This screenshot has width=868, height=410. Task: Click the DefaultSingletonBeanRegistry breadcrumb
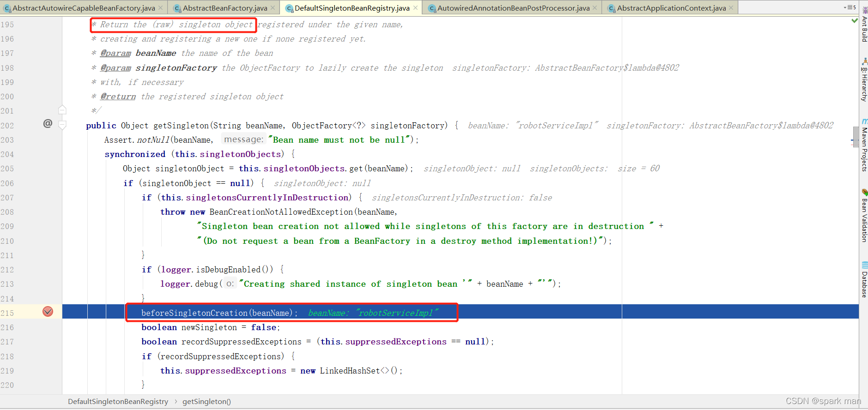pyautogui.click(x=118, y=402)
